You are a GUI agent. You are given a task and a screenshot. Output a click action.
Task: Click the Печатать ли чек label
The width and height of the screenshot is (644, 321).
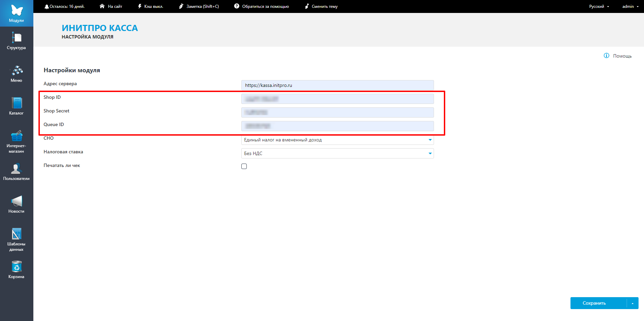[62, 165]
